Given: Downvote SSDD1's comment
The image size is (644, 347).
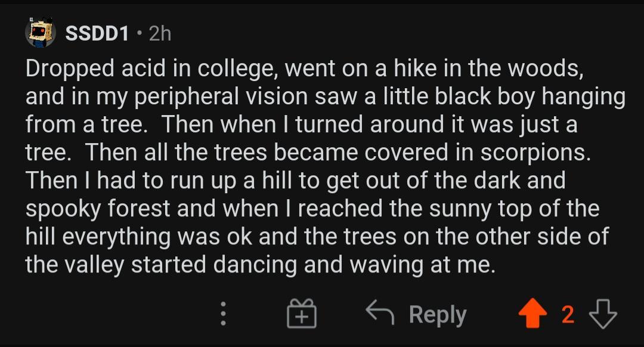Looking at the screenshot, I should click(x=603, y=314).
